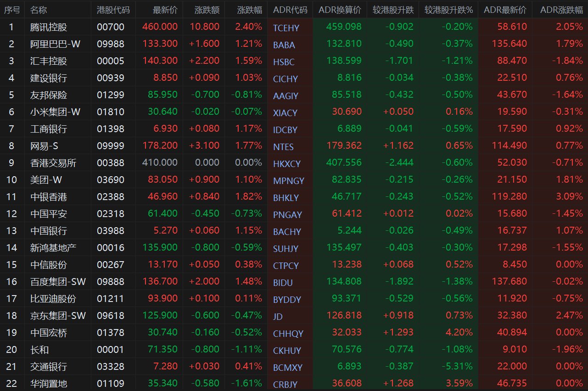Open the HSBC ADR code
588x391 pixels.
(284, 62)
